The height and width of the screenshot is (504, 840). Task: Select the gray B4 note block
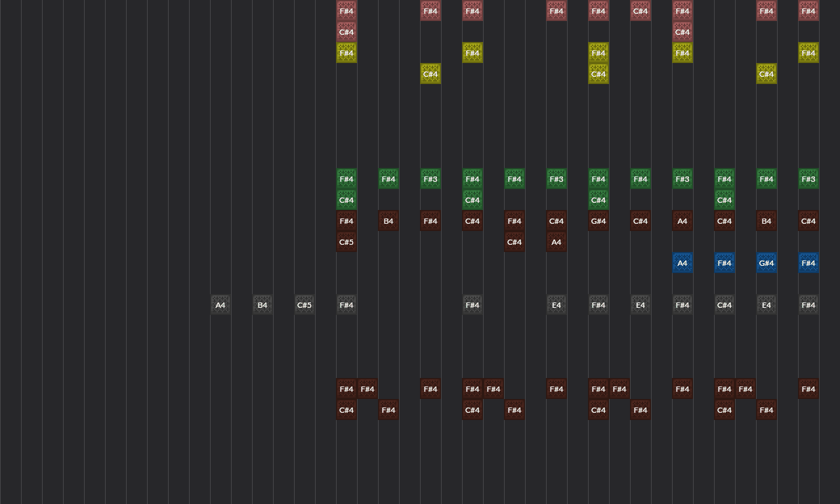[x=262, y=305]
